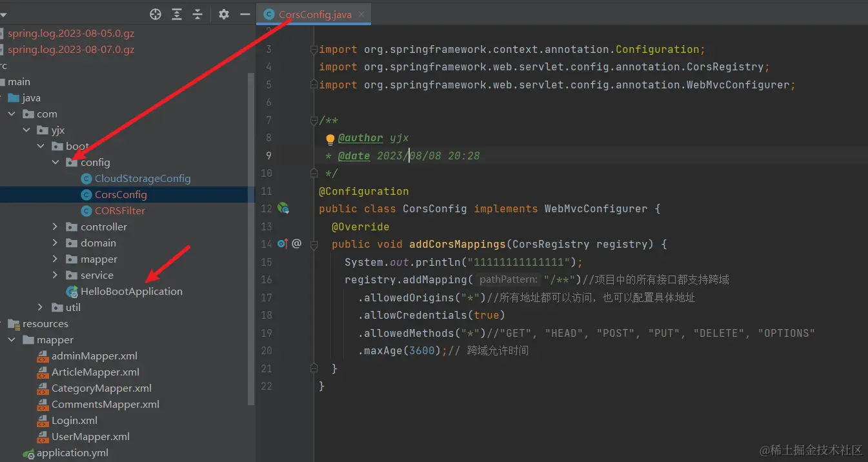This screenshot has height=462, width=868.
Task: Open application.yml file
Action: 72,453
